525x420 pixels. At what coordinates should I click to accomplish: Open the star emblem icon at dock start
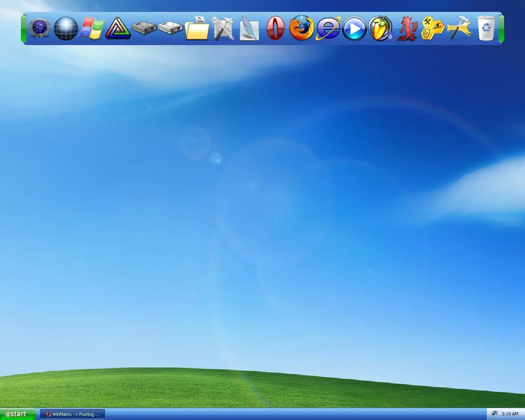coord(39,28)
